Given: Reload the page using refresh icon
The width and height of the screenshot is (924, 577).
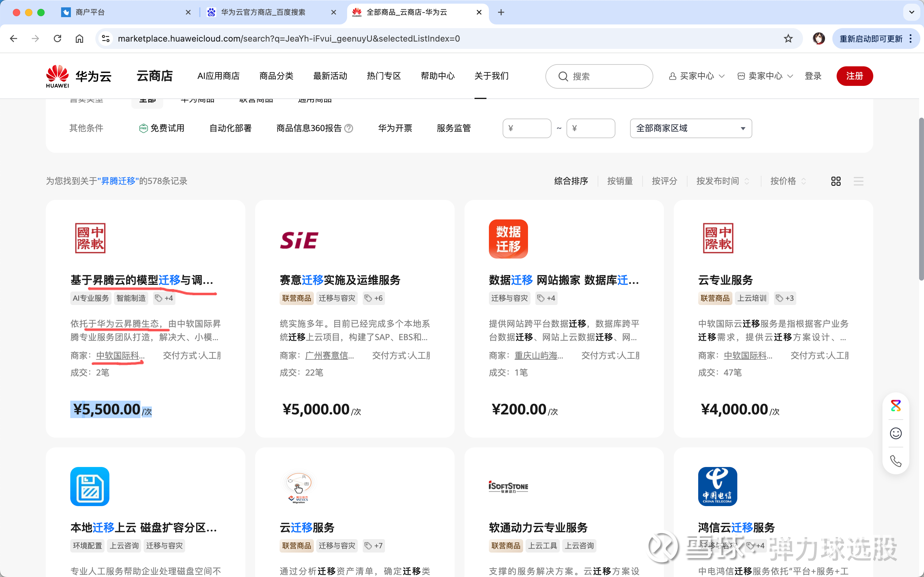Looking at the screenshot, I should pyautogui.click(x=58, y=39).
